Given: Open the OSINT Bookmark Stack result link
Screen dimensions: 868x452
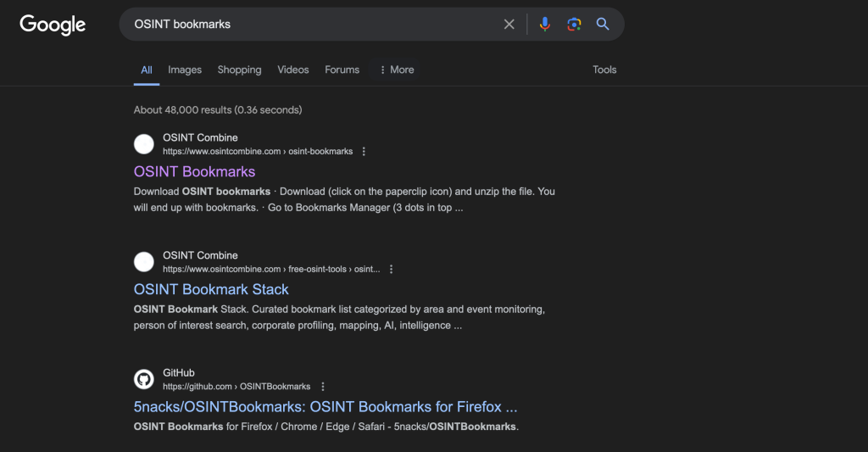Looking at the screenshot, I should click(211, 289).
